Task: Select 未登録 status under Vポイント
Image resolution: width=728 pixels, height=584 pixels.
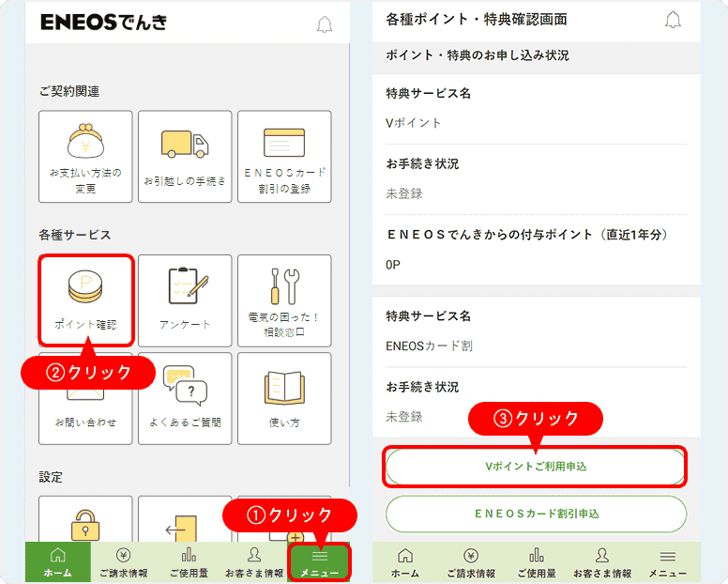Action: coord(404,193)
